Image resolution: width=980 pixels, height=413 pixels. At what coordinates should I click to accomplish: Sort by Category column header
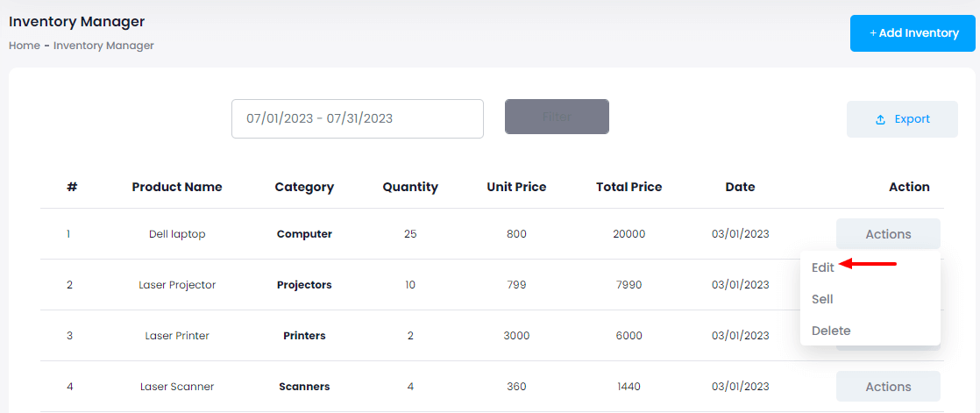click(304, 187)
